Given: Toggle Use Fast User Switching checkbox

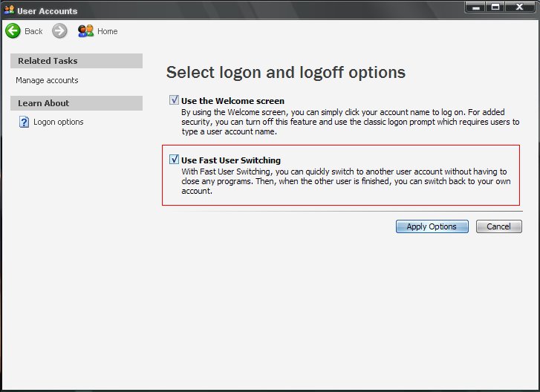Looking at the screenshot, I should 174,160.
